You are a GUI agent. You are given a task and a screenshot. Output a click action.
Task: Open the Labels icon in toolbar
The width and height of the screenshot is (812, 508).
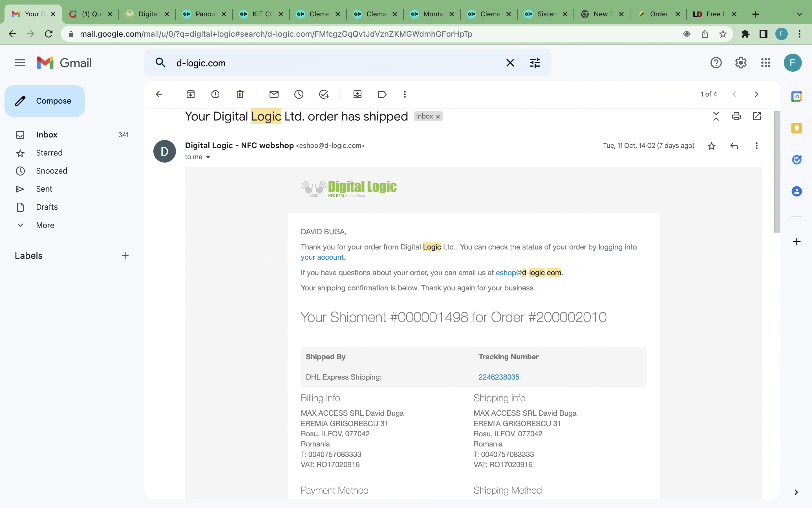click(x=382, y=95)
